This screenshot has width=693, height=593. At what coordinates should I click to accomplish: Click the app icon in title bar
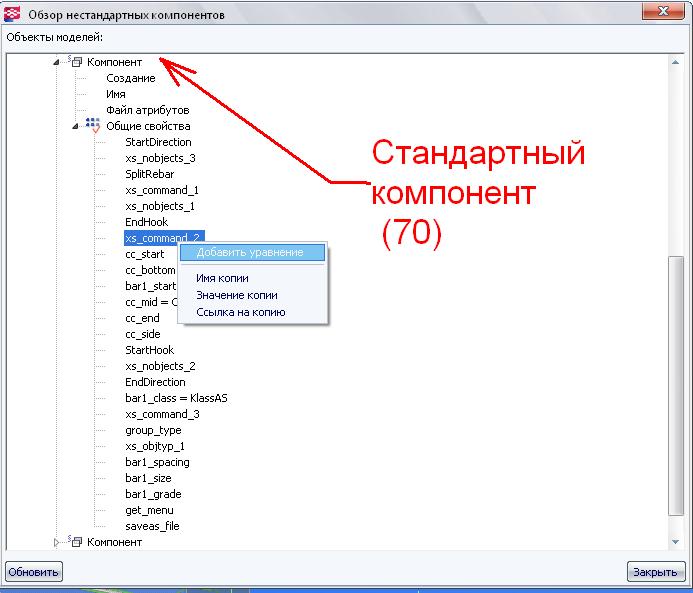click(13, 15)
